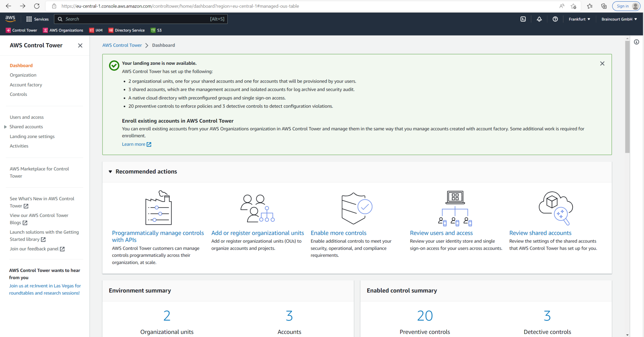Go to Organization in the side navigation
The width and height of the screenshot is (644, 337).
[x=23, y=75]
